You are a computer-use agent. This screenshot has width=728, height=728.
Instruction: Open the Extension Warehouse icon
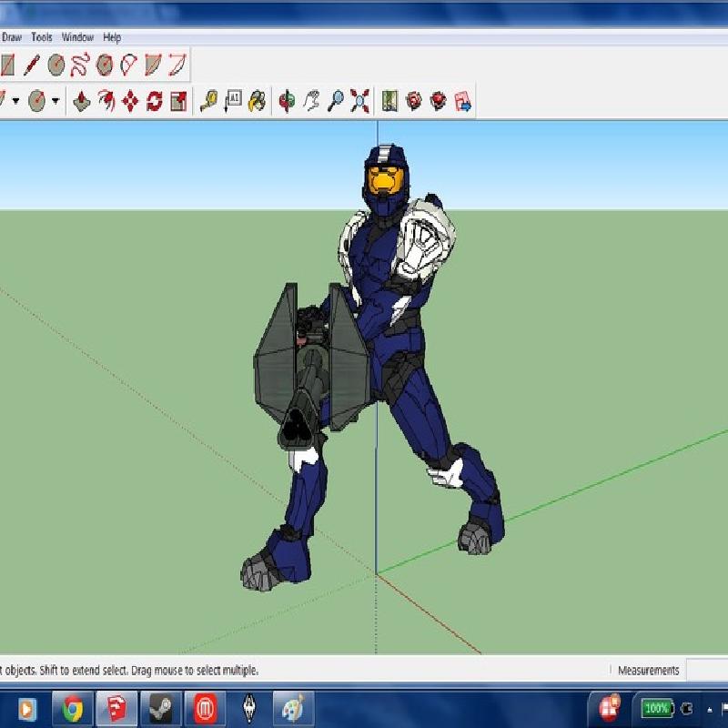439,101
